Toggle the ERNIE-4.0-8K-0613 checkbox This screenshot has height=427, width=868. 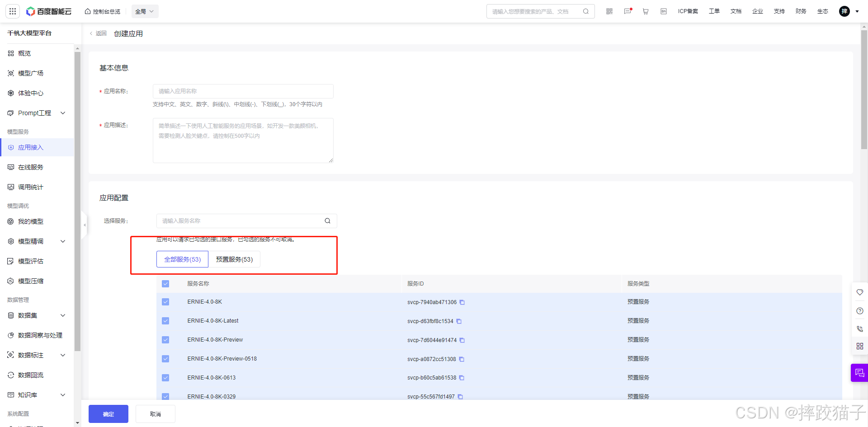(165, 378)
